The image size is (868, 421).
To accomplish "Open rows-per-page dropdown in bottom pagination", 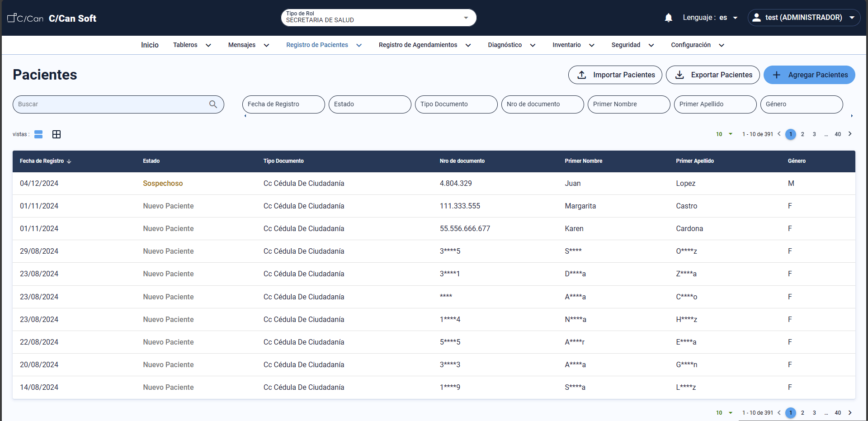I will [724, 413].
